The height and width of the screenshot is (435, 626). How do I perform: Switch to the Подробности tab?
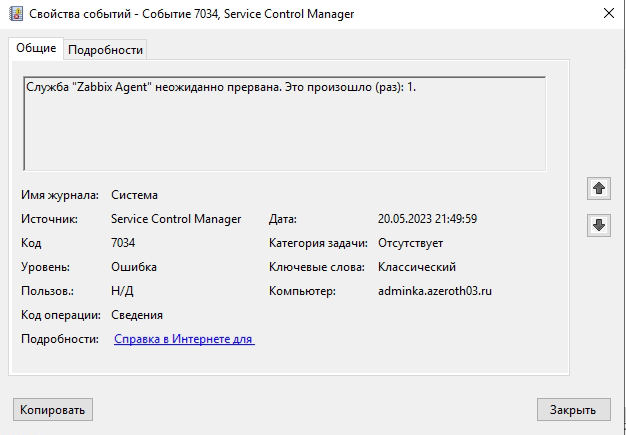click(x=106, y=50)
